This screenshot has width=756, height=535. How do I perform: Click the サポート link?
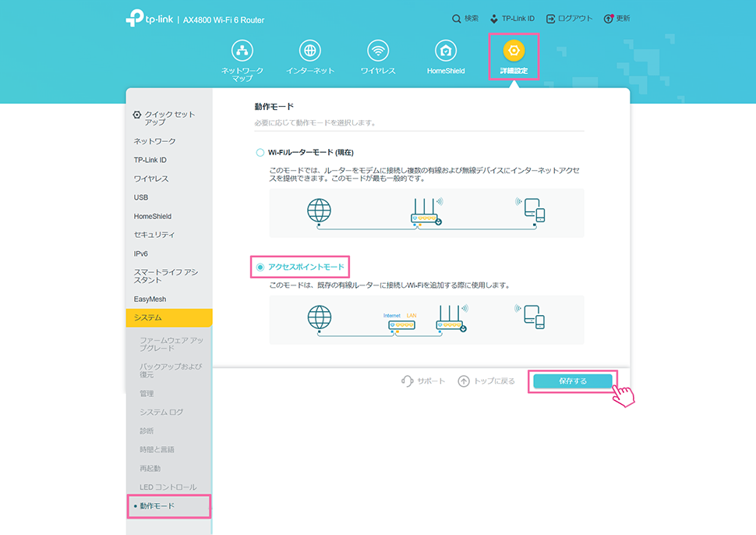[x=423, y=381]
